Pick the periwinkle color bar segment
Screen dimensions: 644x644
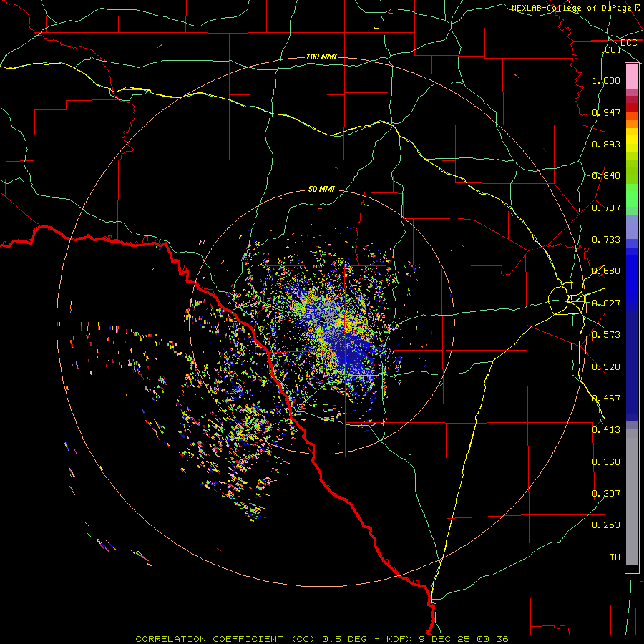632,227
